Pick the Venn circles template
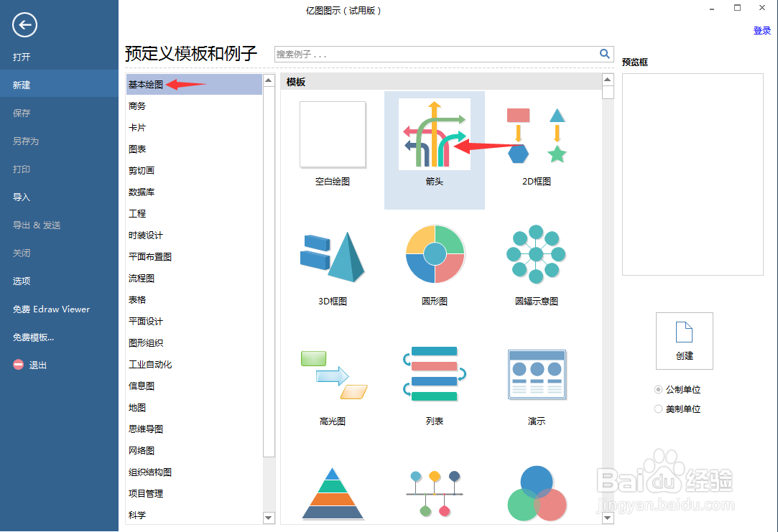Viewport: 778px width, 532px height. pyautogui.click(x=537, y=493)
